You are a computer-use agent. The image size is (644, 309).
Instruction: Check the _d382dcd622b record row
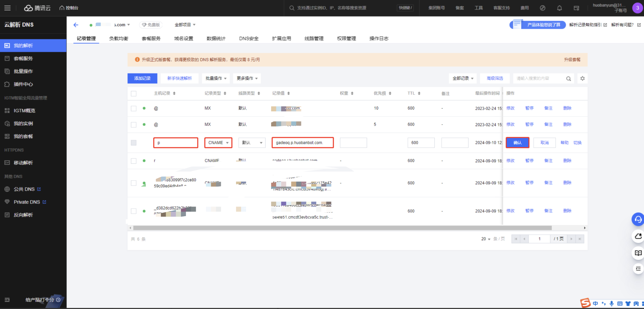tap(134, 211)
